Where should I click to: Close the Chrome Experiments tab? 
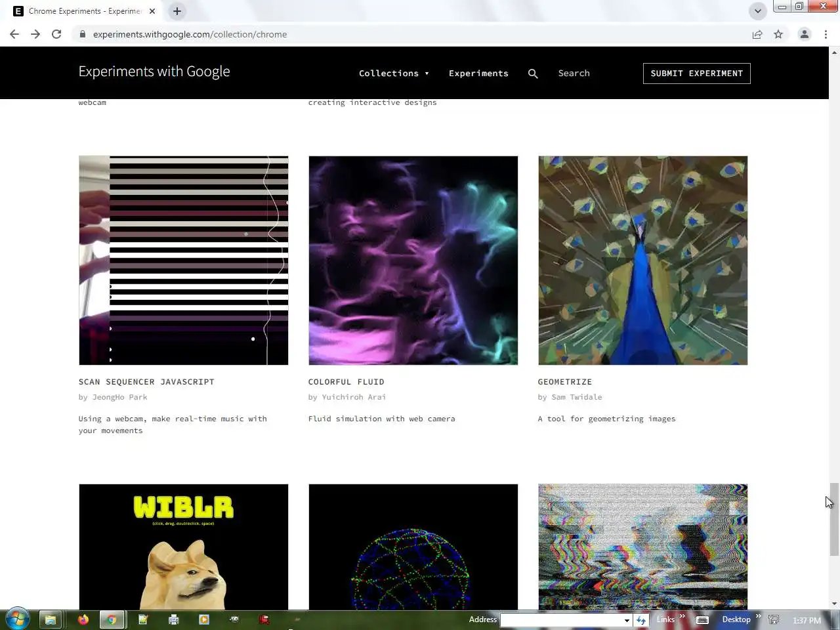[152, 11]
